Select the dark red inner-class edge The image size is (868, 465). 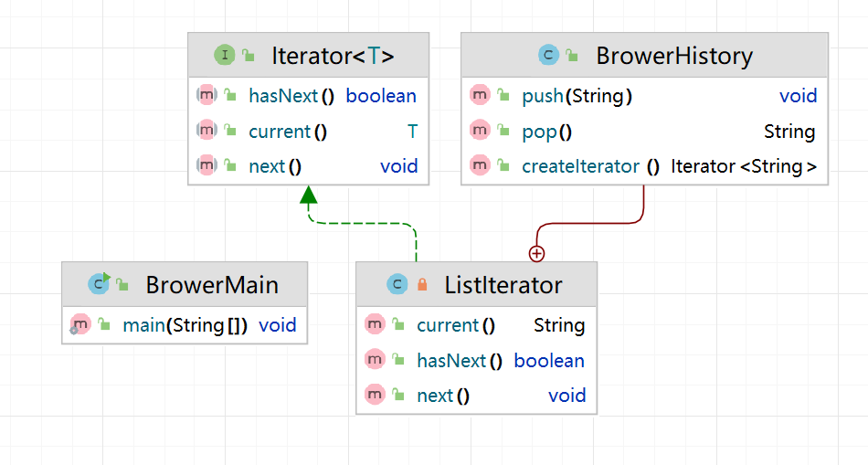pos(589,223)
